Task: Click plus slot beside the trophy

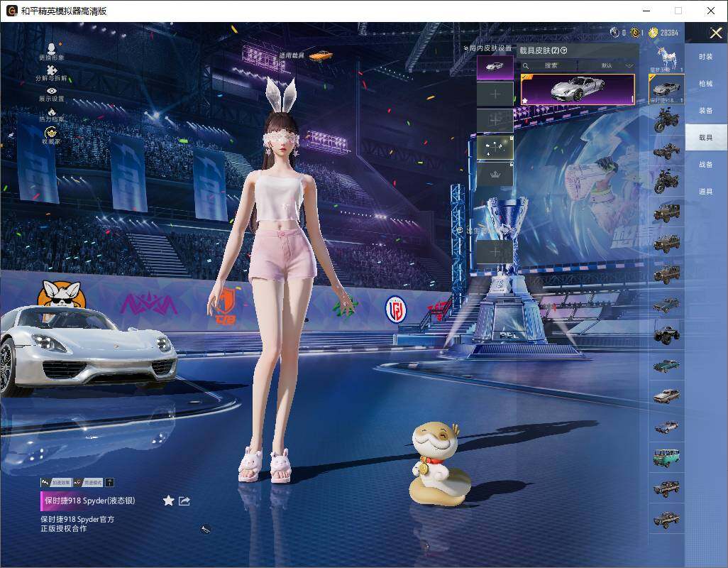Action: click(495, 252)
